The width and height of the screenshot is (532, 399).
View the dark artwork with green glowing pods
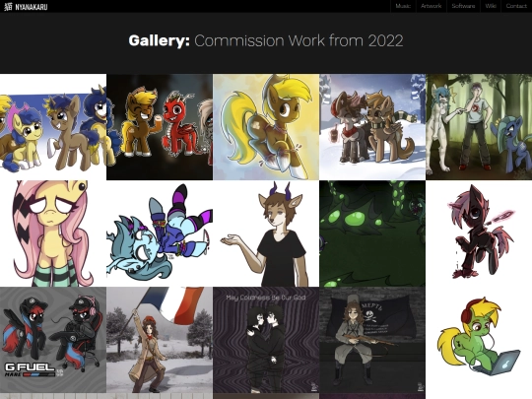click(372, 233)
